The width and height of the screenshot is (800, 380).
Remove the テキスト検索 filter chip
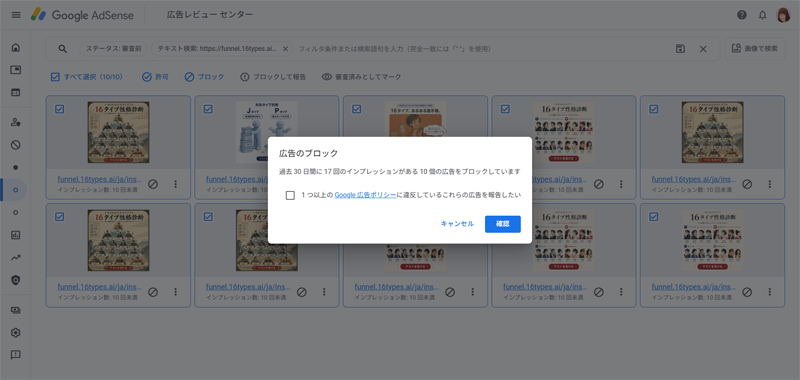[x=285, y=49]
